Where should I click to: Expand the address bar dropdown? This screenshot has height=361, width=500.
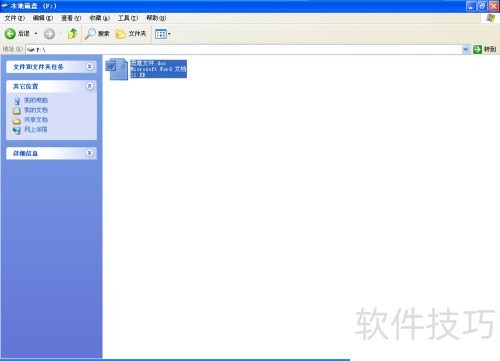(x=466, y=49)
